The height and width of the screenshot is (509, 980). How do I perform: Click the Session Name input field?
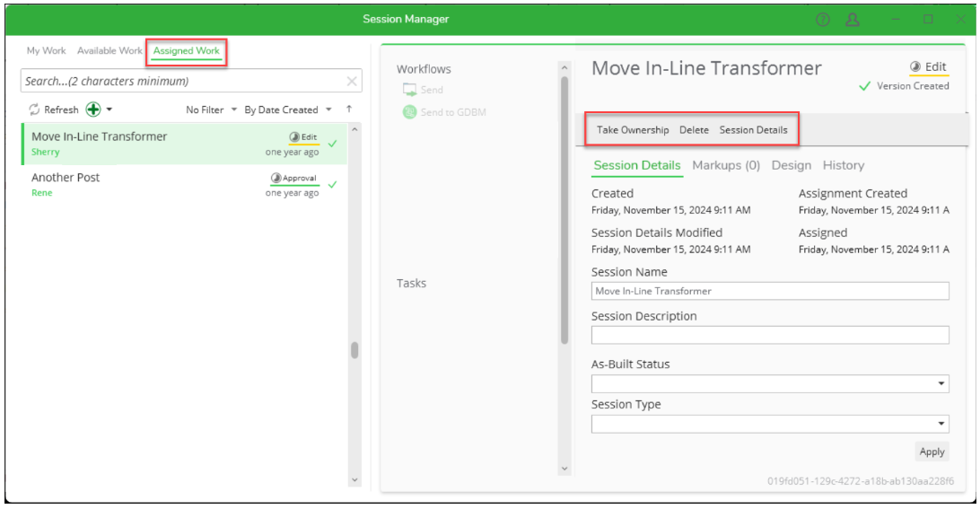pos(770,291)
